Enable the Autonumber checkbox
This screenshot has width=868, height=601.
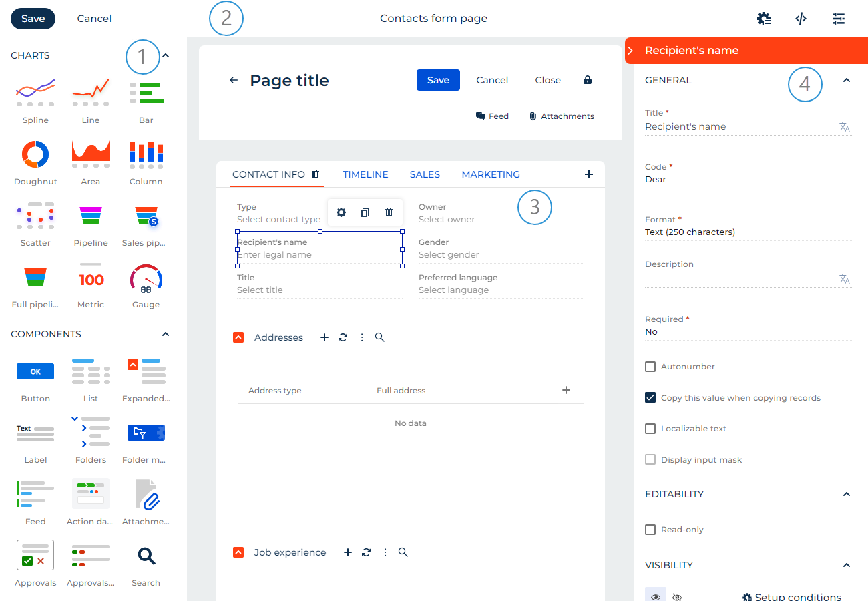pos(650,366)
